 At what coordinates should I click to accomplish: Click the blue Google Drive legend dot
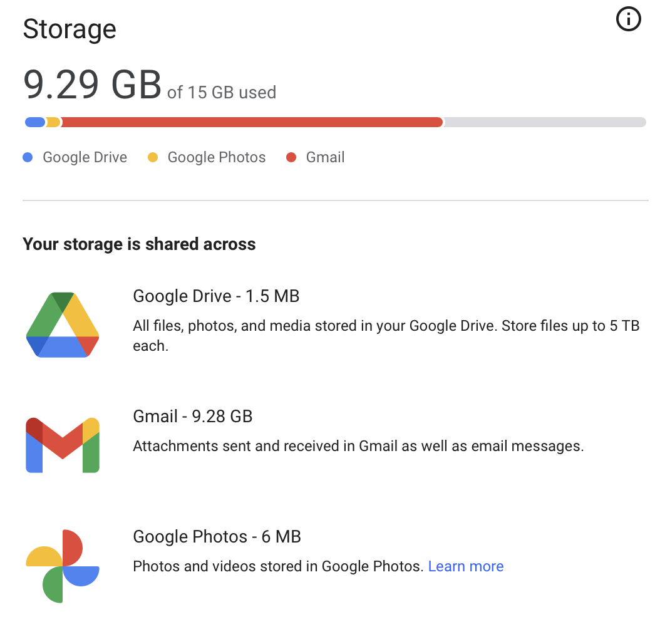[28, 158]
